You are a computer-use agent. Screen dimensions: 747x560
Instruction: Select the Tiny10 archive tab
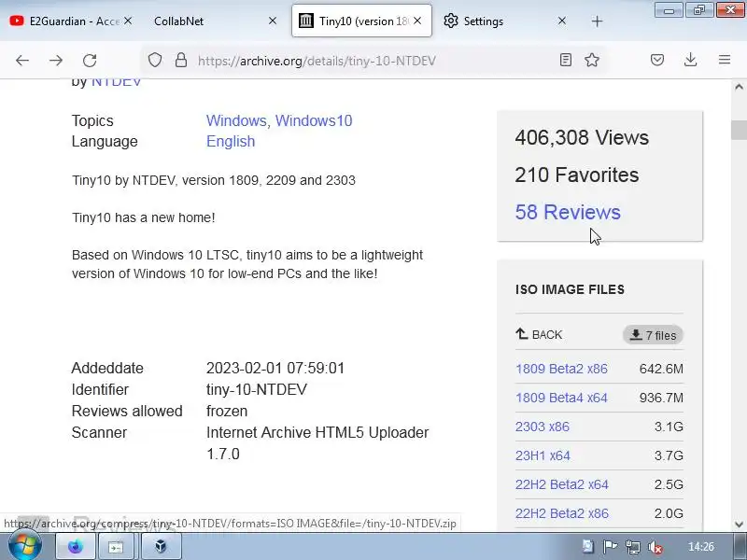pos(362,21)
